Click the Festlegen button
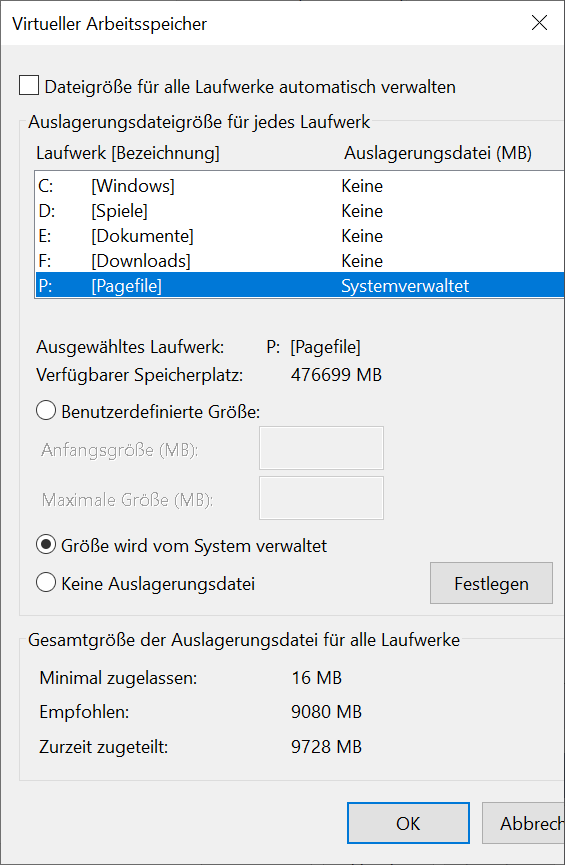The height and width of the screenshot is (865, 565). click(491, 583)
